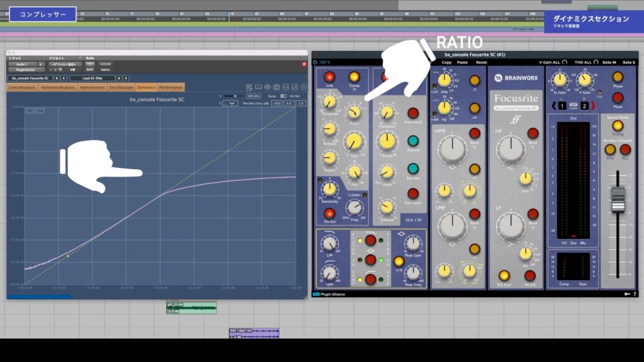Image resolution: width=644 pixels, height=362 pixels.
Task: Adjust the PluginDoctor frequency slider
Action: coord(235,96)
